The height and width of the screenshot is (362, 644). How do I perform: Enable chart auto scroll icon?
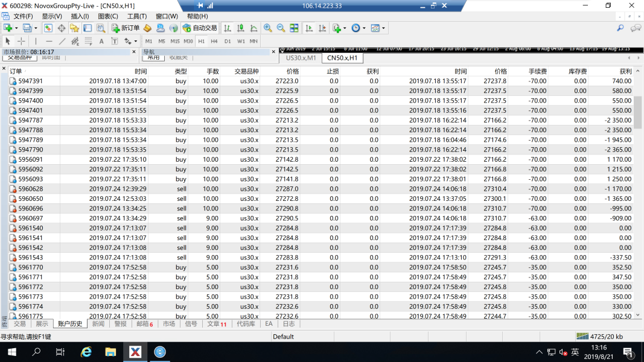(x=309, y=28)
